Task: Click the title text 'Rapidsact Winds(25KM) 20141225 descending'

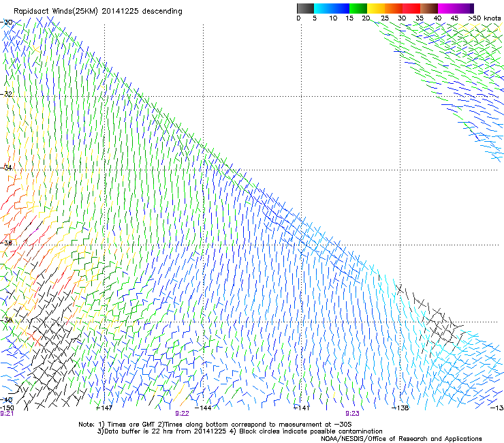Action: click(x=98, y=12)
